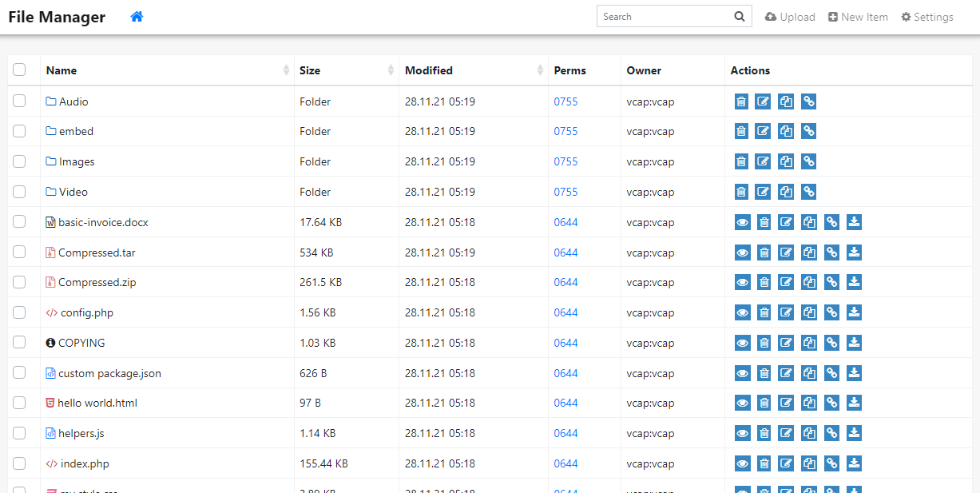Click the 155.44 KB size of index.php
This screenshot has width=980, height=493.
323,463
